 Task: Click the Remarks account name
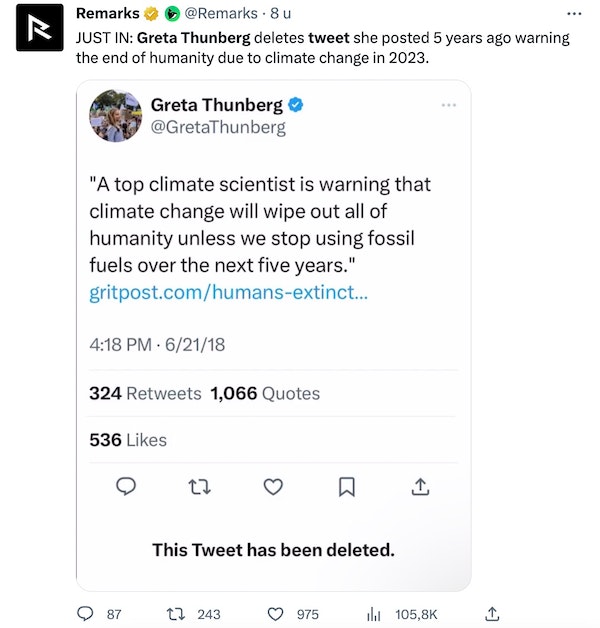(107, 13)
